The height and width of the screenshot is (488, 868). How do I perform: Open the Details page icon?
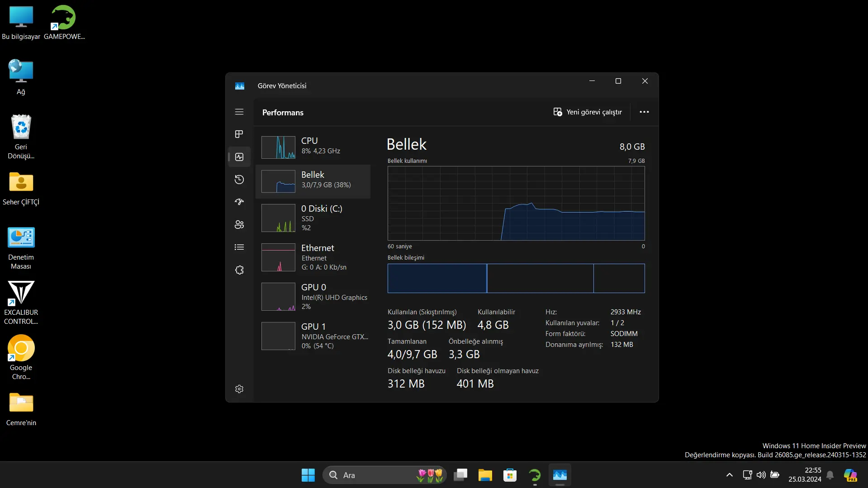click(x=239, y=247)
